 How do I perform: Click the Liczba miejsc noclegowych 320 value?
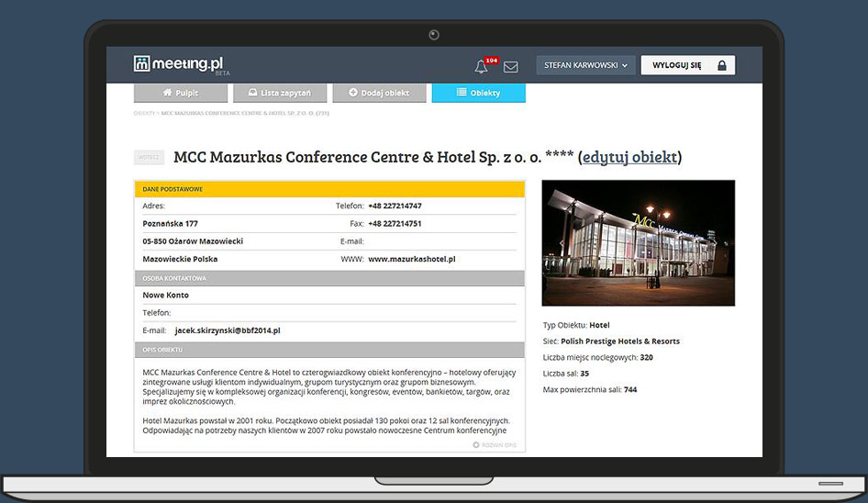(x=647, y=357)
